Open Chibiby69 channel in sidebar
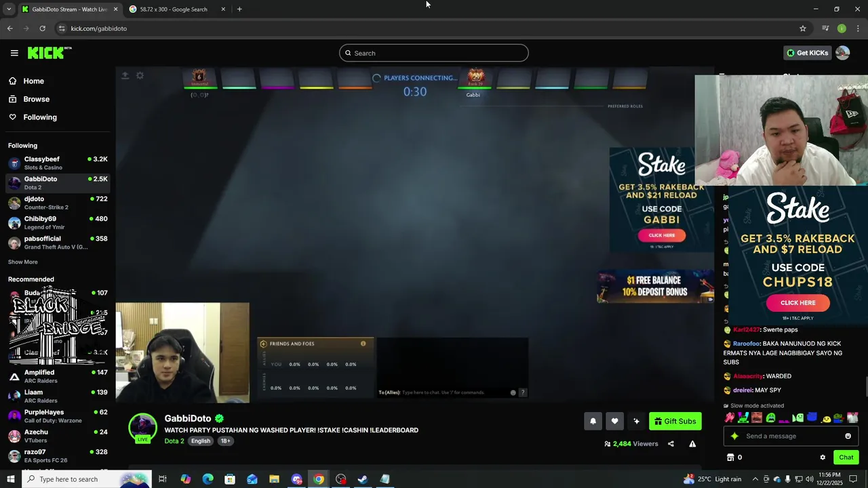 (x=58, y=223)
